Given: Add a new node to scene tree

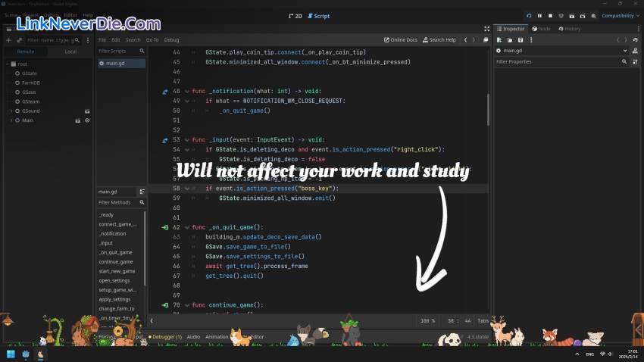Looking at the screenshot, I should click(8, 39).
